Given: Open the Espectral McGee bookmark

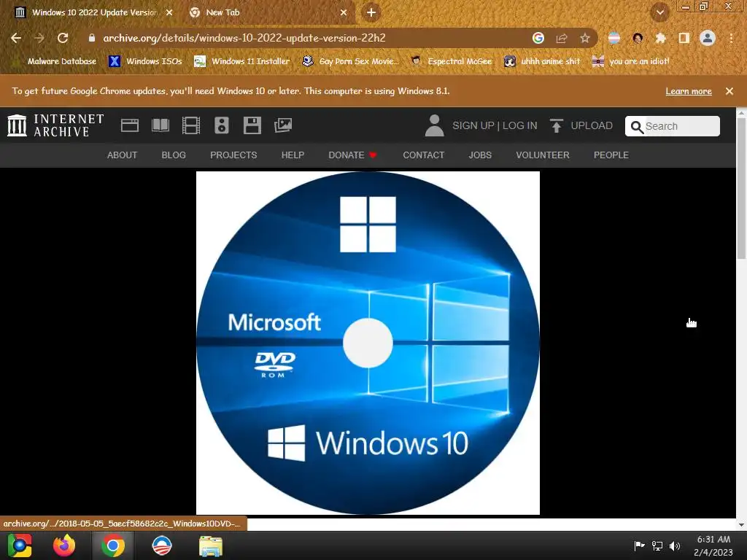Looking at the screenshot, I should 452,61.
